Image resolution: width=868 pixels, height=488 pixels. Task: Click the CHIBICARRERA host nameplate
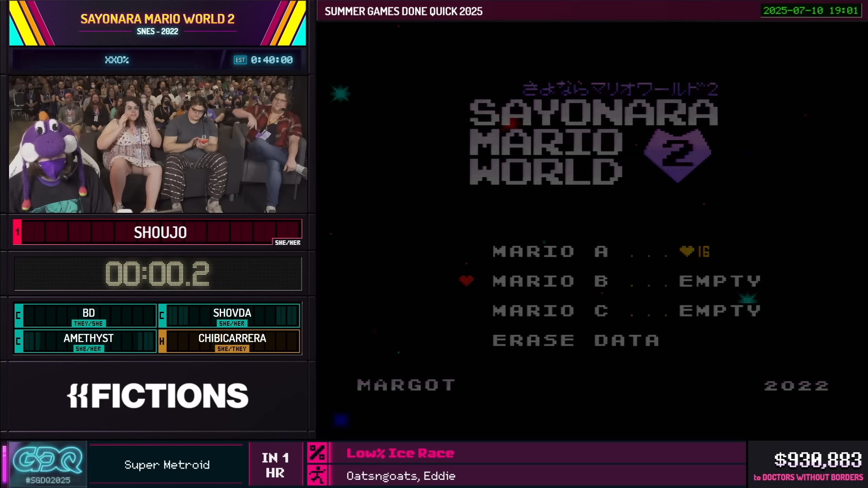(x=229, y=341)
